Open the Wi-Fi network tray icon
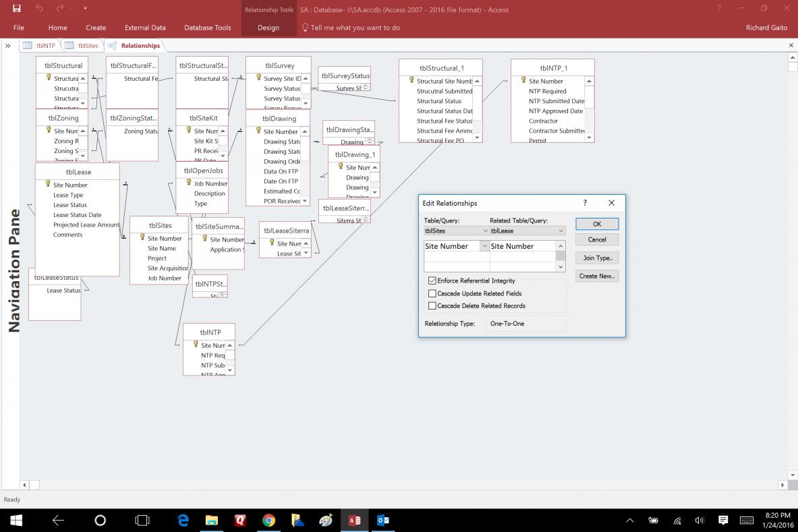 coord(677,521)
